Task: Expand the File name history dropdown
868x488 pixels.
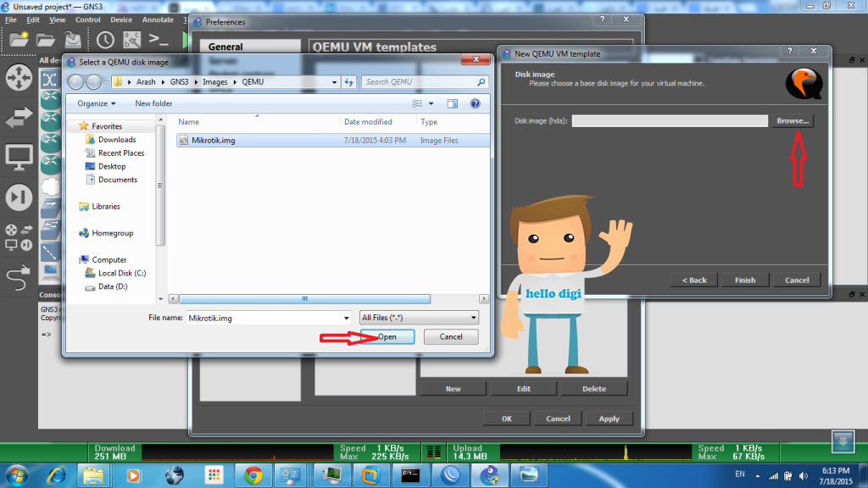Action: click(x=347, y=319)
